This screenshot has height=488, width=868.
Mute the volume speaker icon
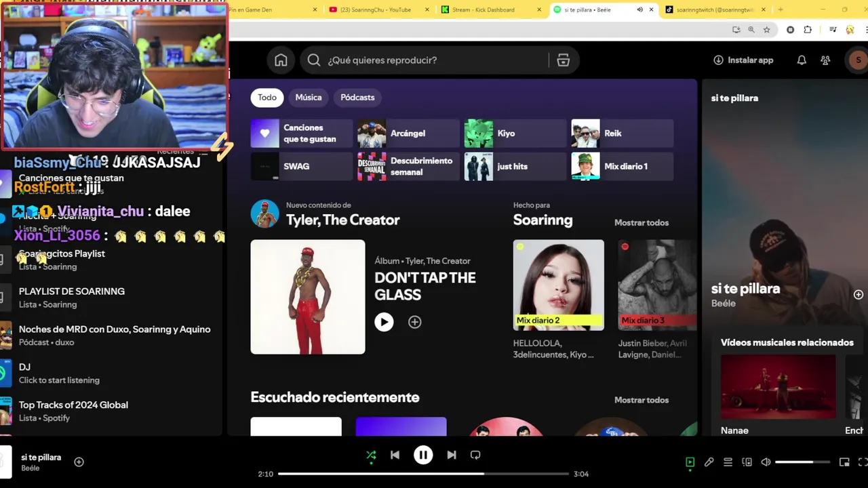(x=766, y=462)
